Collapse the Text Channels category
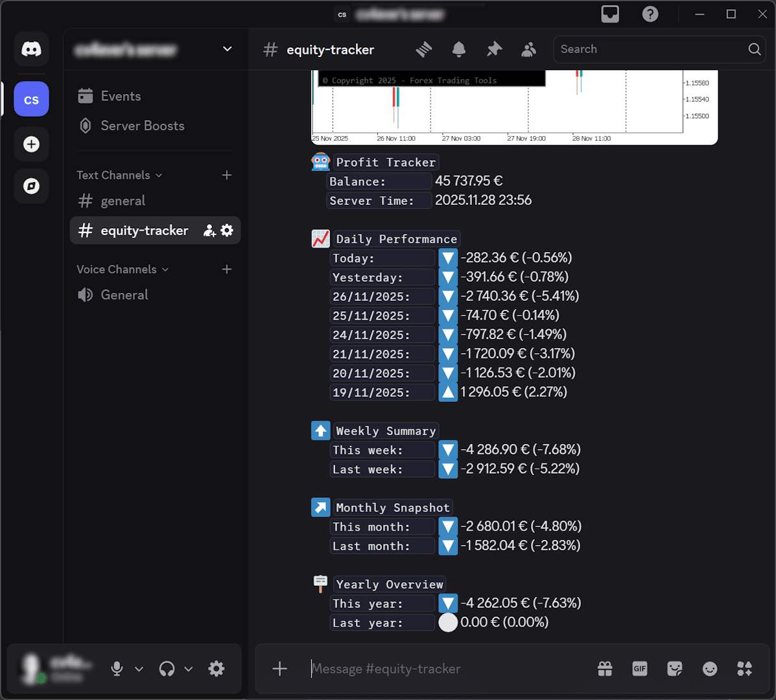This screenshot has width=776, height=700. [x=119, y=176]
